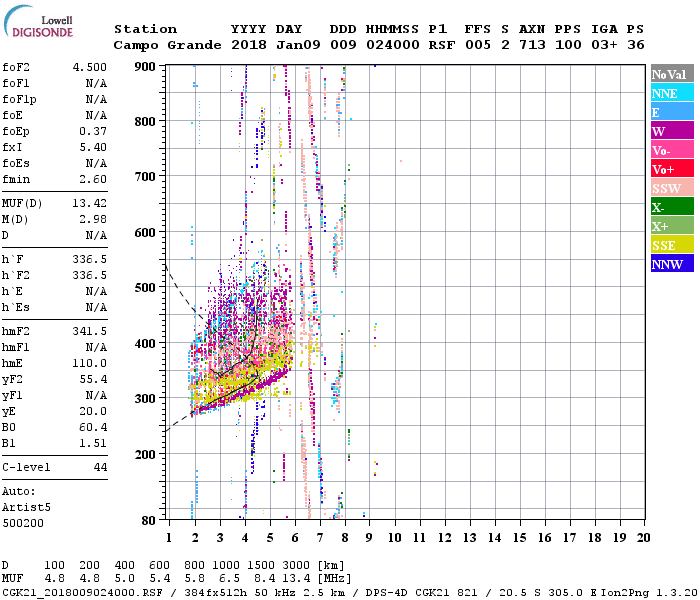Click the 024000 time stamp
The width and height of the screenshot is (700, 600).
click(x=393, y=45)
